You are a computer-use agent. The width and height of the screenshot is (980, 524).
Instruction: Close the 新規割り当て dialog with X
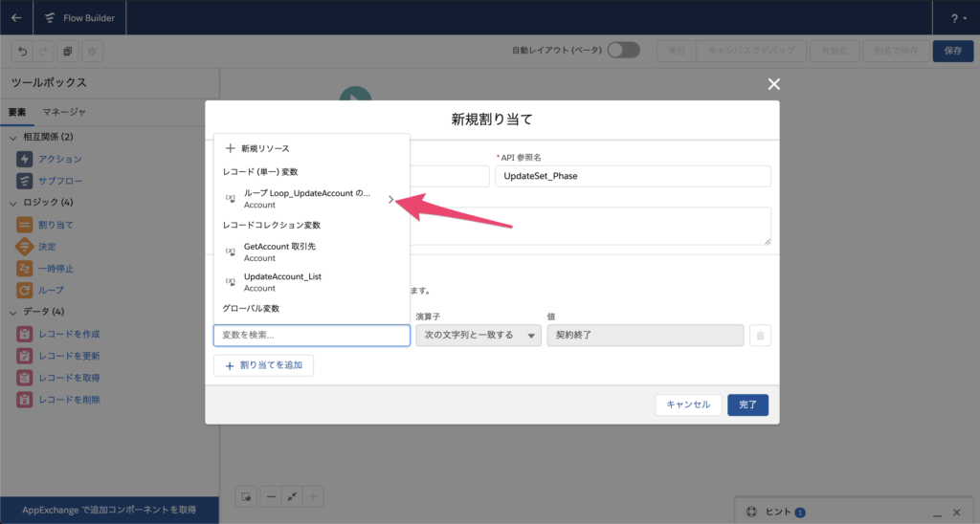(773, 84)
